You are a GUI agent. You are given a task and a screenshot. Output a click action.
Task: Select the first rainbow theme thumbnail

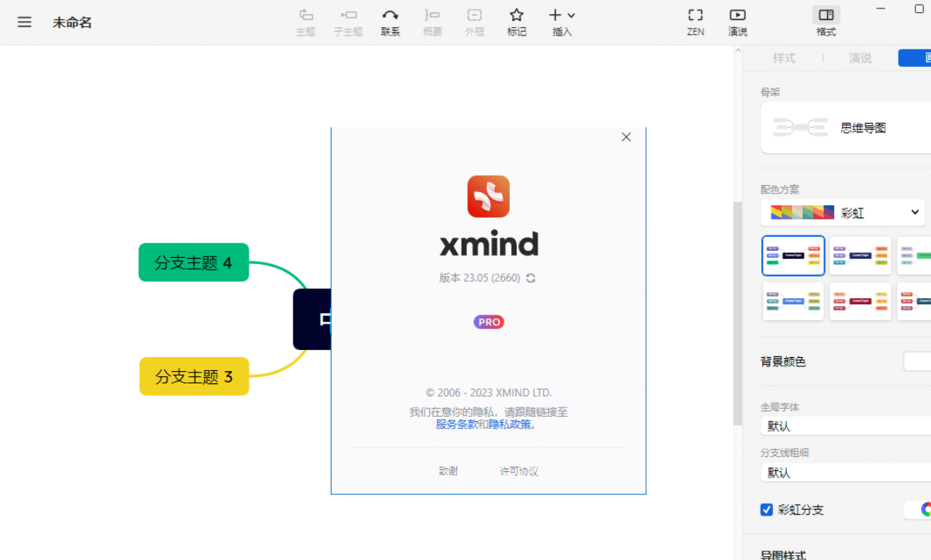click(792, 255)
